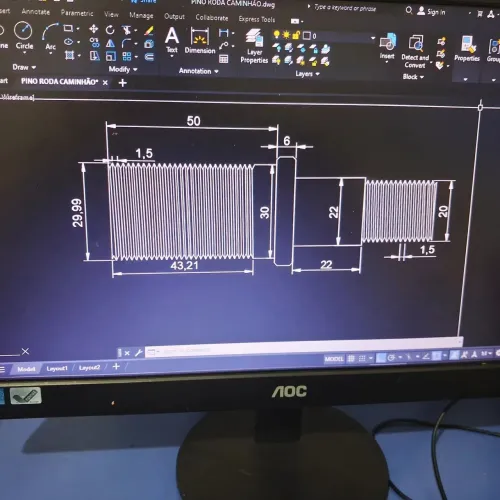The image size is (500, 500).
Task: Click layer 0 color swatch
Action: point(307,35)
